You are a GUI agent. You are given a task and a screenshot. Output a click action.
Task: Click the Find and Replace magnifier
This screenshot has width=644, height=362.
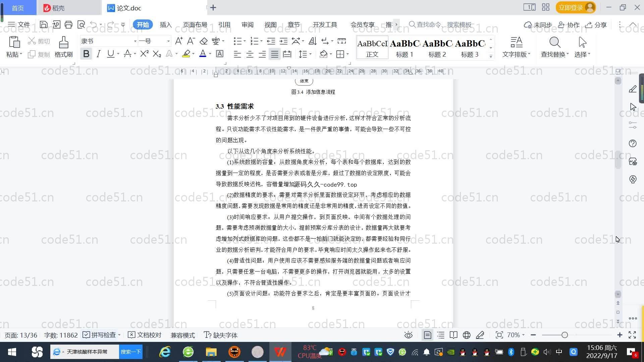coord(555,42)
